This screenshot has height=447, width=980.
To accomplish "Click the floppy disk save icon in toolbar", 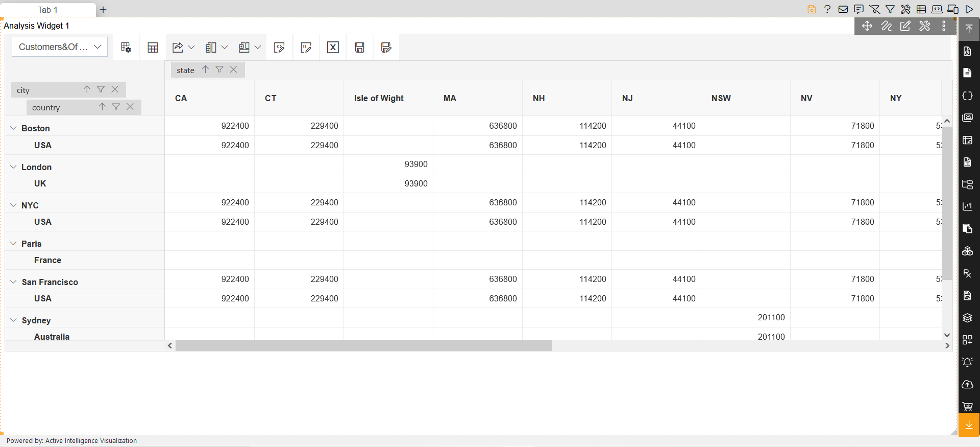I will 359,48.
